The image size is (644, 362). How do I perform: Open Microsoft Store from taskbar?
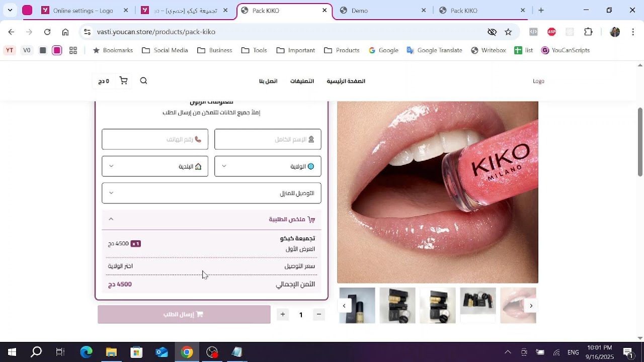(136, 352)
